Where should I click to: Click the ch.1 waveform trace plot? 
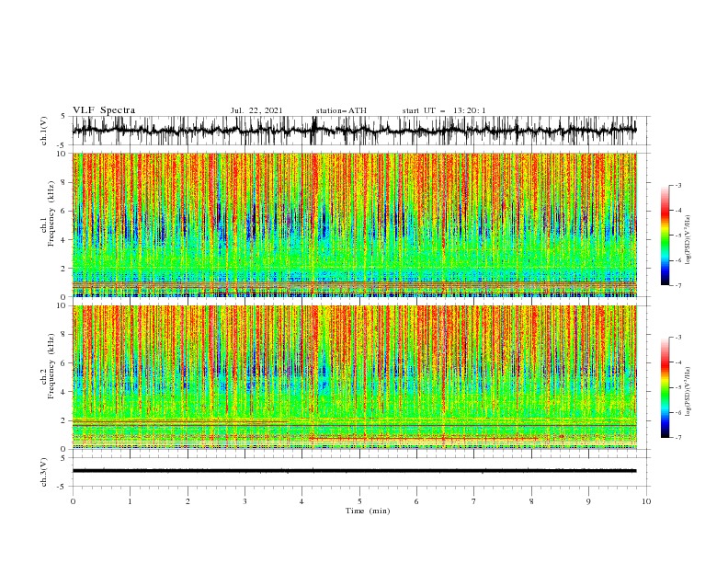point(354,131)
